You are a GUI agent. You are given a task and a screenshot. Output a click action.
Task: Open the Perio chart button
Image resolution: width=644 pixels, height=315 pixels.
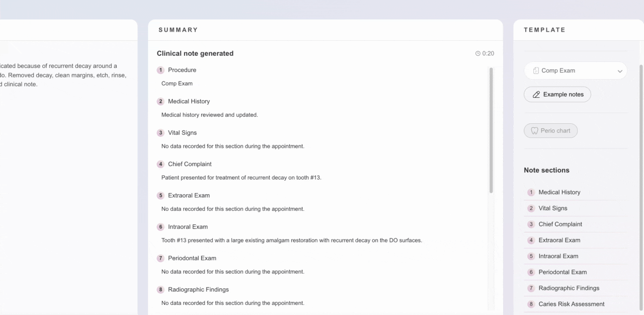coord(550,131)
